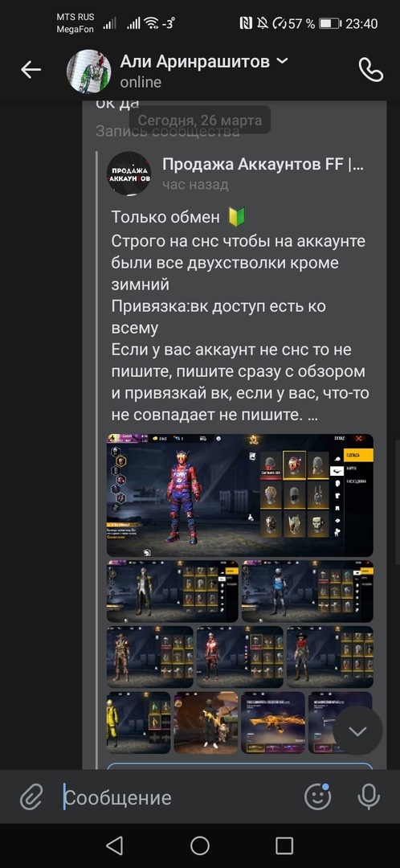Image resolution: width=400 pixels, height=868 pixels.
Task: Open Али Аринрашитов profile avatar
Action: coord(88,71)
